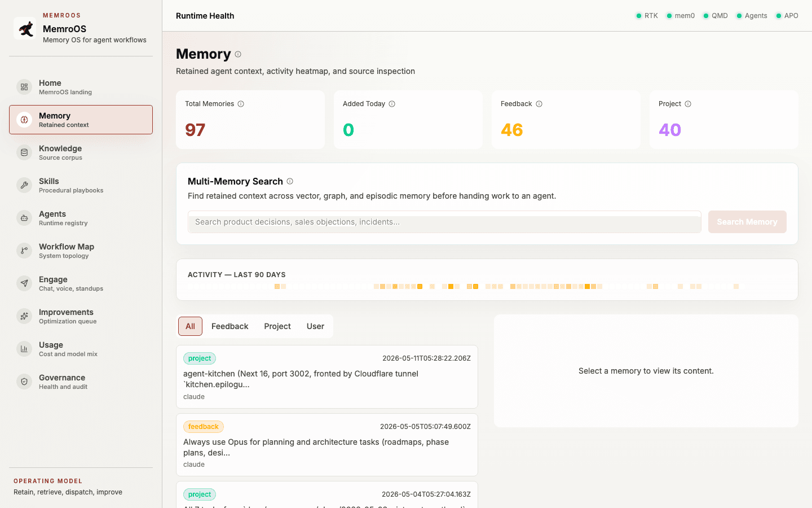Click the Skills wrench icon

point(24,185)
